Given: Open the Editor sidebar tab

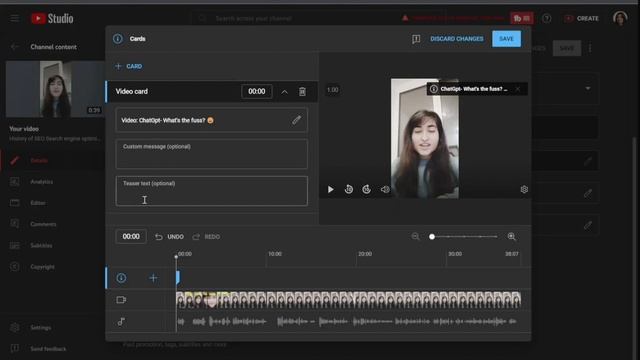Looking at the screenshot, I should pyautogui.click(x=38, y=203).
